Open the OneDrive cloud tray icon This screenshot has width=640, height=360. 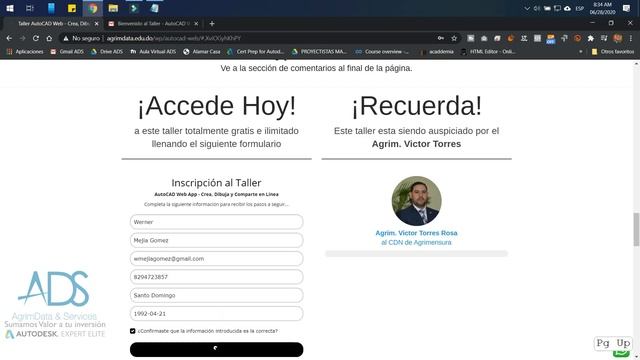[567, 8]
